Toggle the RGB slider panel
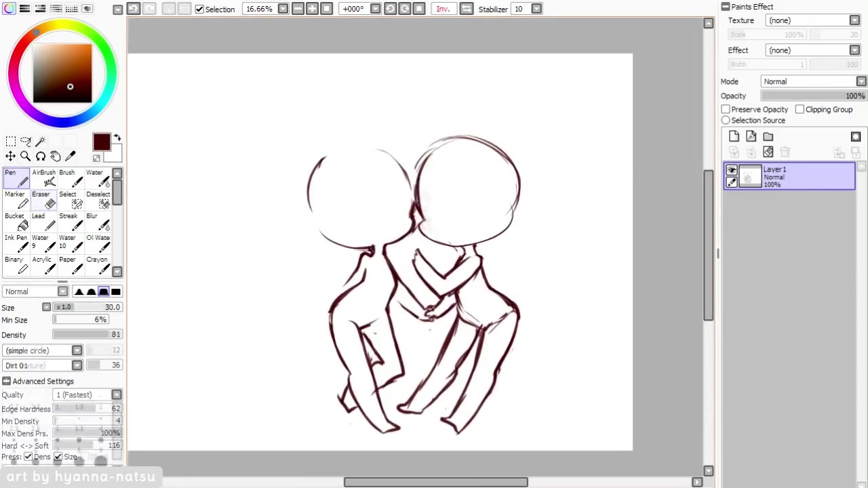868x488 pixels. 24,9
